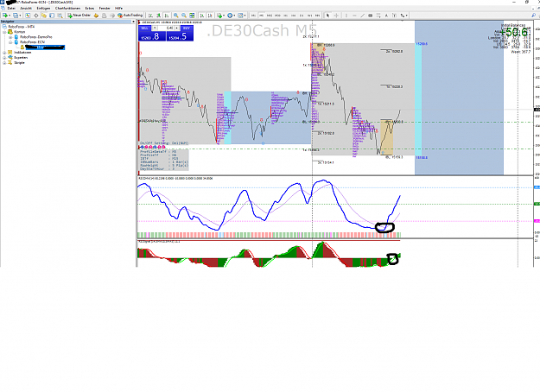The image size is (540, 392).
Task: Open the Extras menu
Action: click(90, 9)
